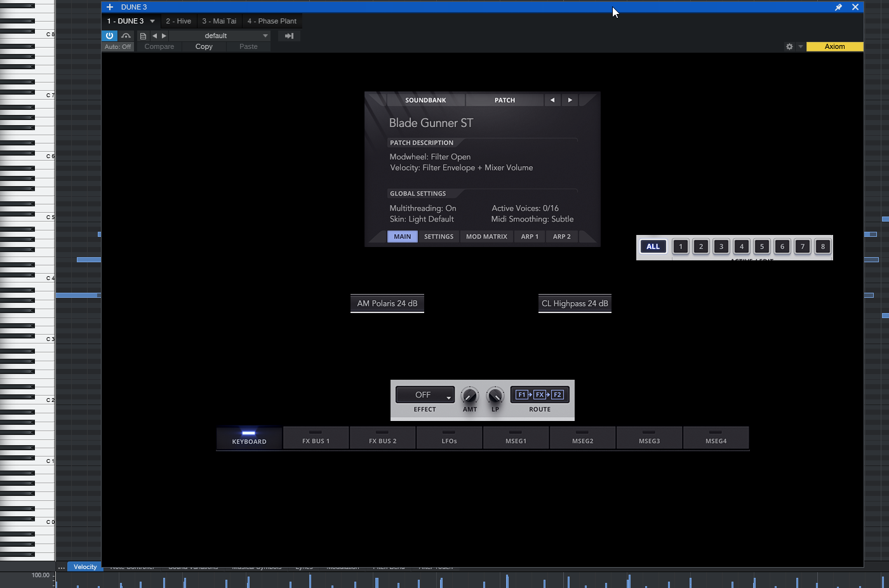
Task: Switch to the 2 - Hive tab
Action: [x=178, y=21]
